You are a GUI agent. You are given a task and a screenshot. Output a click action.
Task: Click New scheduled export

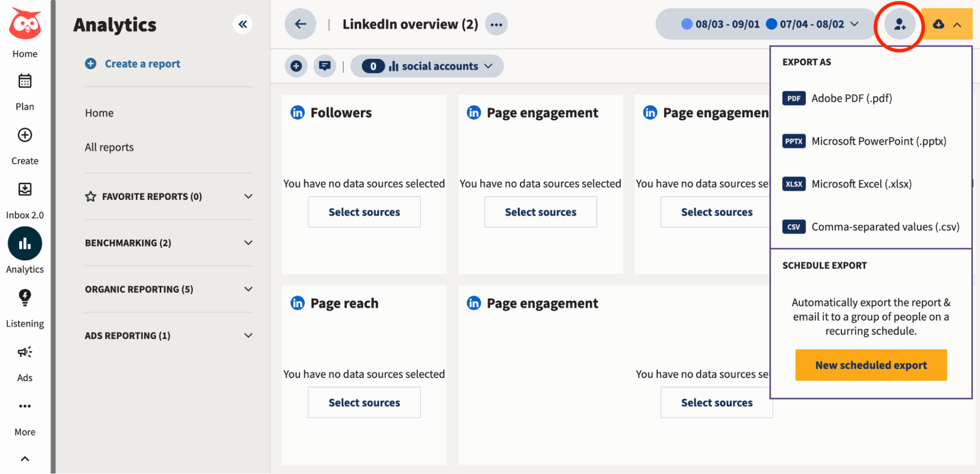tap(871, 365)
